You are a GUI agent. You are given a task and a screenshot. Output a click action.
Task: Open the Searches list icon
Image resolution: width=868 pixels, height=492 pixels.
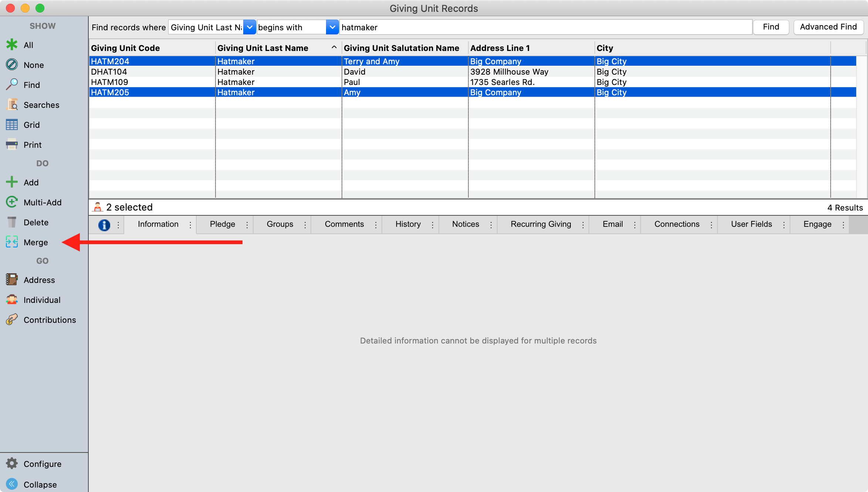[12, 105]
